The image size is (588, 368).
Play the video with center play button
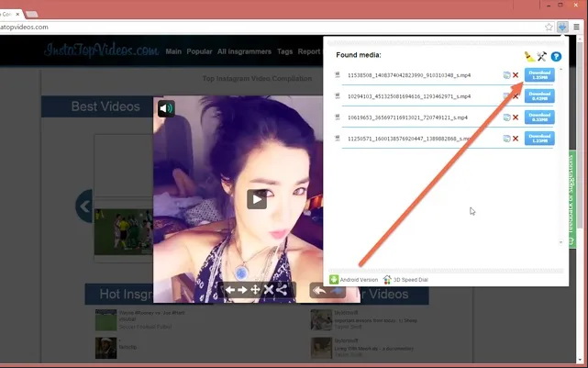tap(257, 199)
